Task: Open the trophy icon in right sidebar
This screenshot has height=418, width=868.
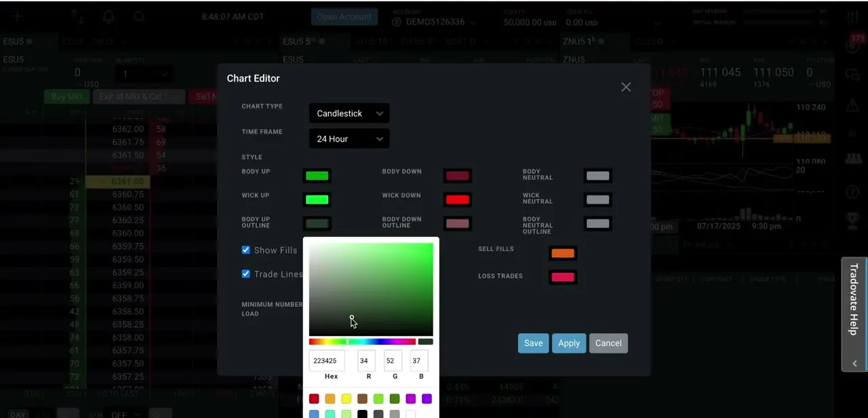Action: tap(853, 221)
